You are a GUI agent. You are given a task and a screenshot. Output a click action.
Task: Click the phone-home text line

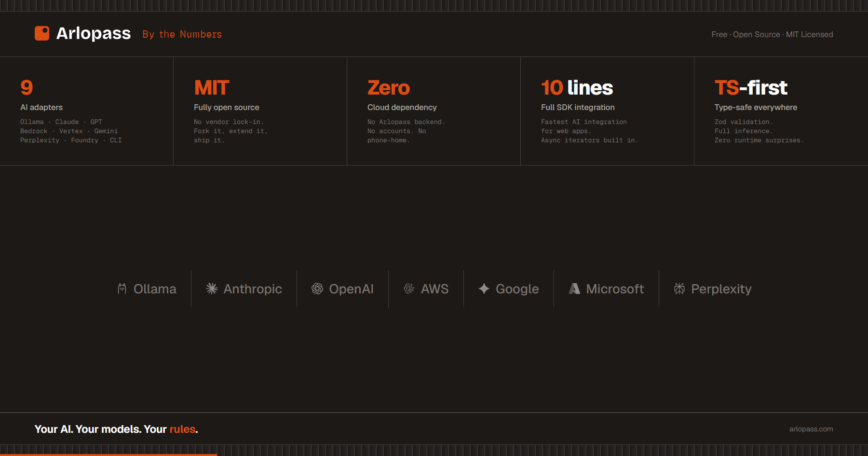pos(388,140)
